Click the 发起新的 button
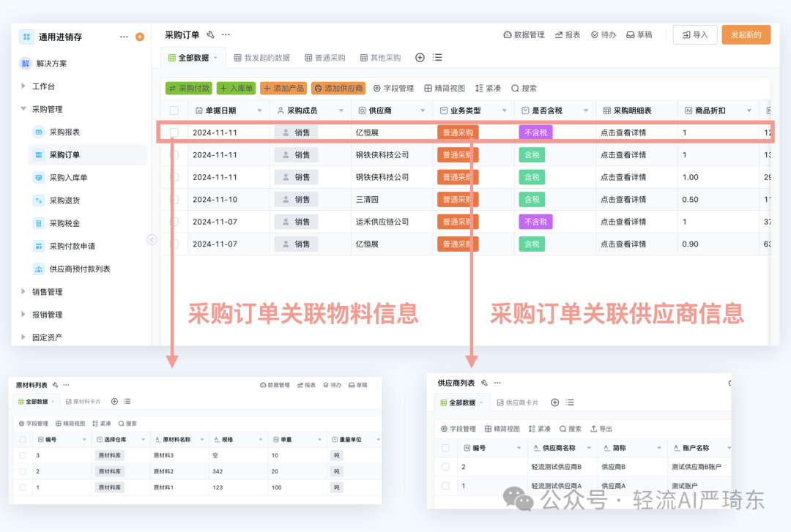The image size is (791, 532). 746,34
